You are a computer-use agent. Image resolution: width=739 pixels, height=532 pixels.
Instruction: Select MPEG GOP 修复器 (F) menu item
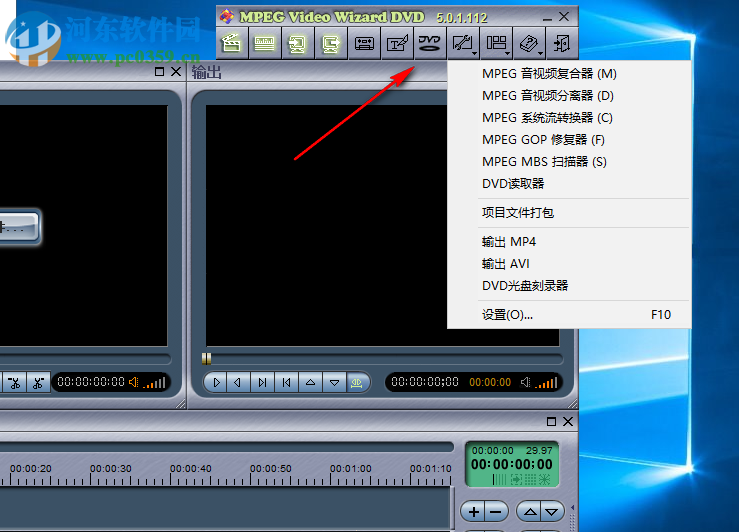(x=569, y=139)
